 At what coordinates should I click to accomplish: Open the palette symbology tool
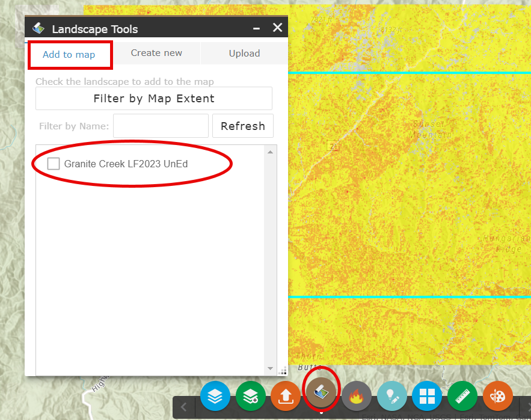coord(498,396)
